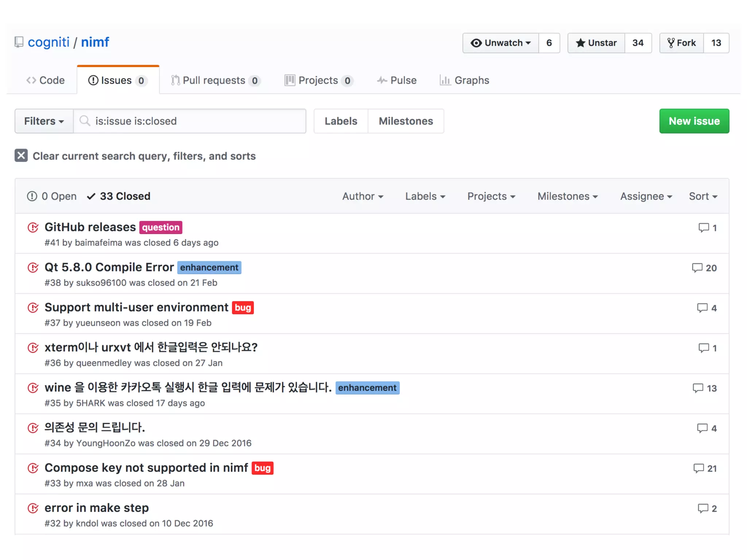
Task: Click comment icon for Compose key issue
Action: point(698,468)
